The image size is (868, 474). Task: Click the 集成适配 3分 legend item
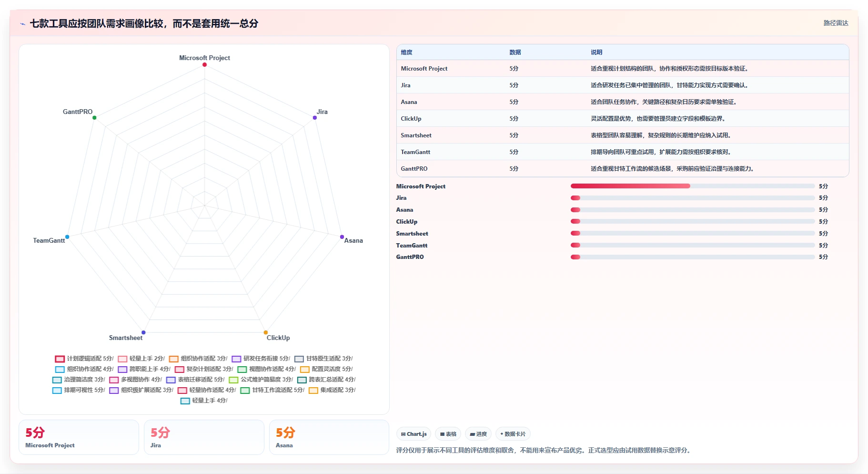pos(332,390)
